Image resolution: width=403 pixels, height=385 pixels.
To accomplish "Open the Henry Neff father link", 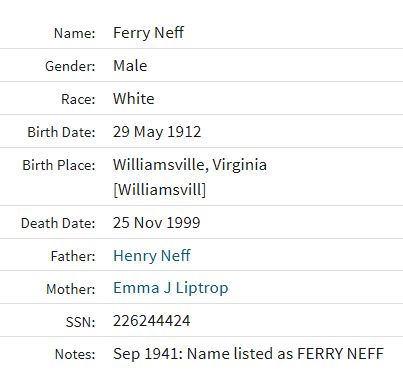I will coord(152,256).
